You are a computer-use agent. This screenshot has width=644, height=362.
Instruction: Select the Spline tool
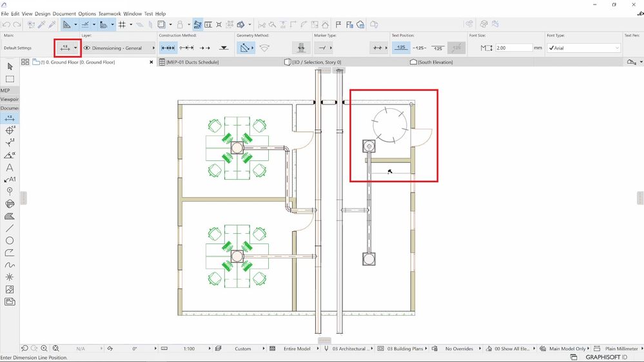point(10,265)
